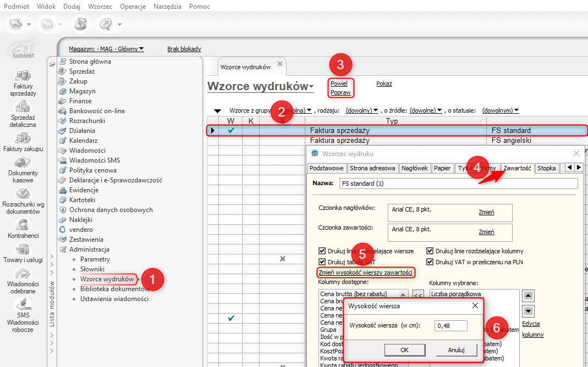Open Kalendarz module in tree
Image resolution: width=588 pixels, height=367 pixels.
(x=83, y=141)
